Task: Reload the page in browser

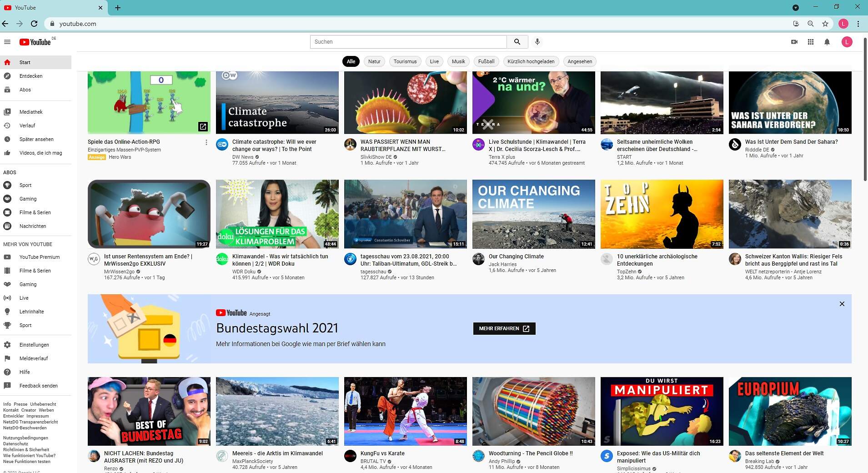Action: 34,24
